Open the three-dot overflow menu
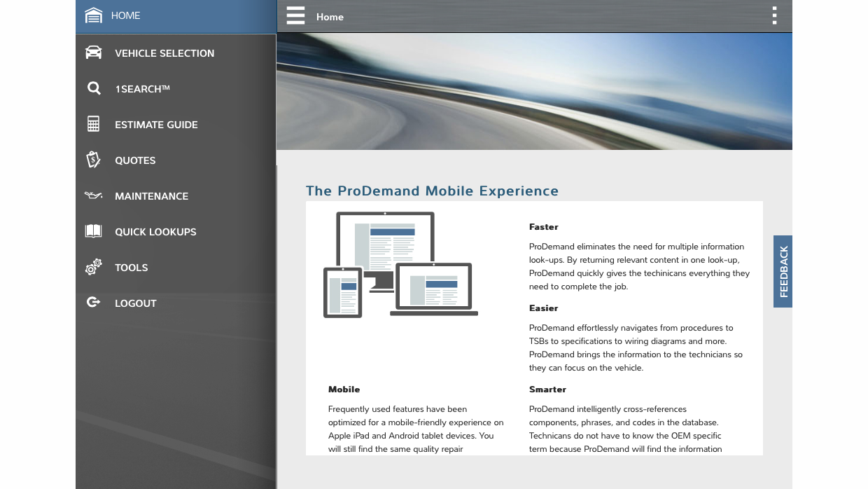This screenshot has width=868, height=489. 774,15
